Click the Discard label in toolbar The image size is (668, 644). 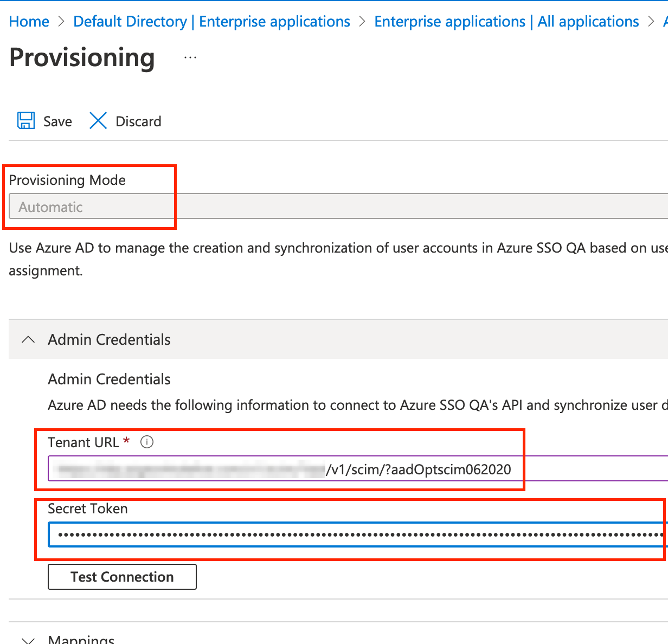point(139,121)
